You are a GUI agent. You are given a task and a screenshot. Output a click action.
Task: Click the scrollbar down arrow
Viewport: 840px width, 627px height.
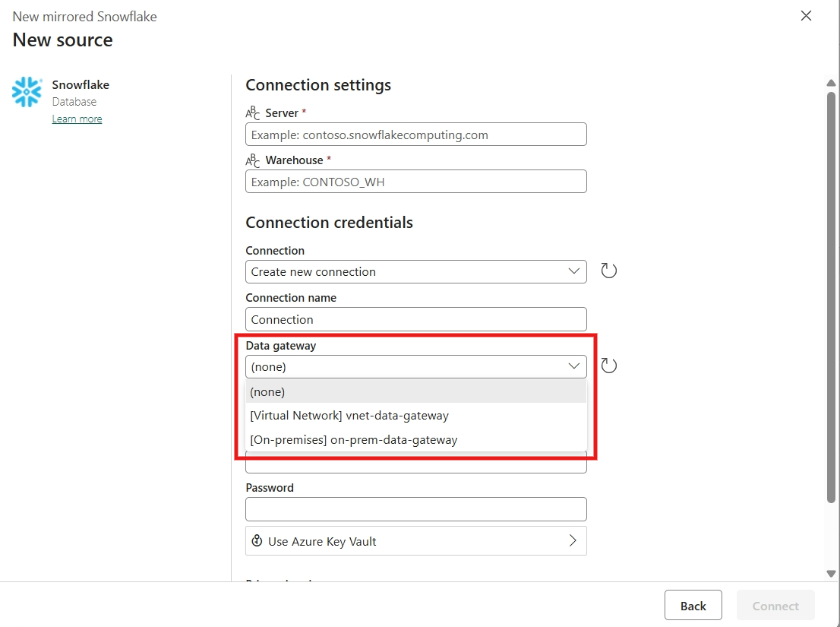[832, 574]
